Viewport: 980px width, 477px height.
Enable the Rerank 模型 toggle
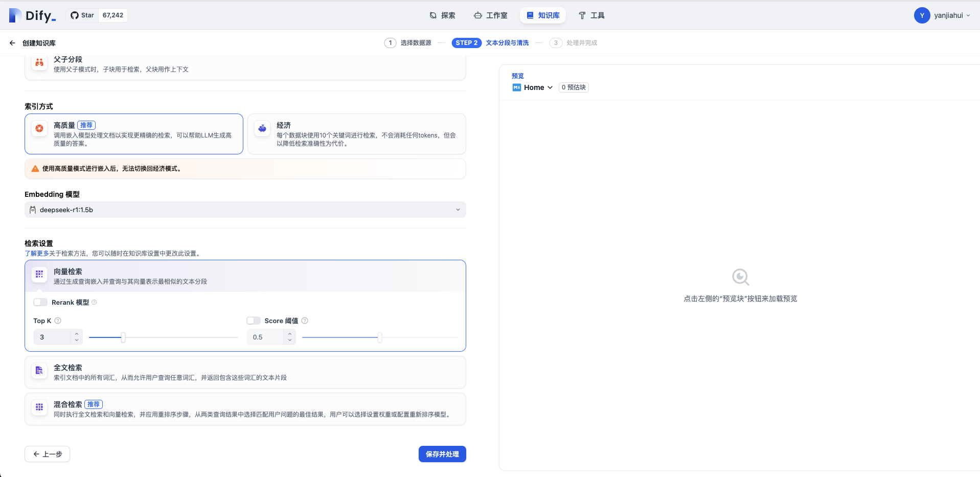pos(40,302)
